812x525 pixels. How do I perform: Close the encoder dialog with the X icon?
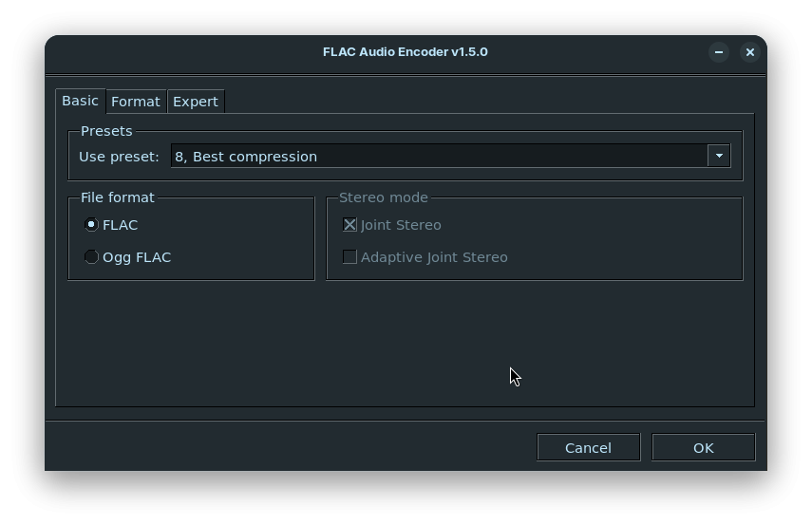(750, 52)
